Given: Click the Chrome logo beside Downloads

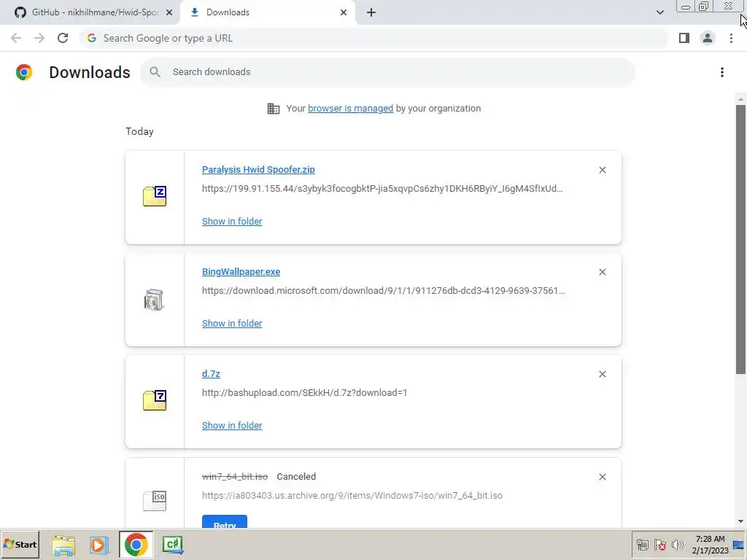Looking at the screenshot, I should tap(24, 72).
